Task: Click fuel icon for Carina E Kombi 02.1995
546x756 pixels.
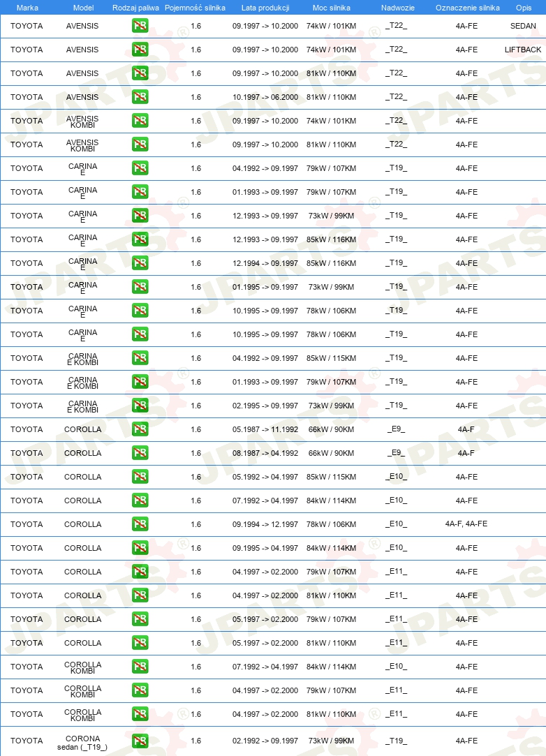Action: pyautogui.click(x=140, y=406)
